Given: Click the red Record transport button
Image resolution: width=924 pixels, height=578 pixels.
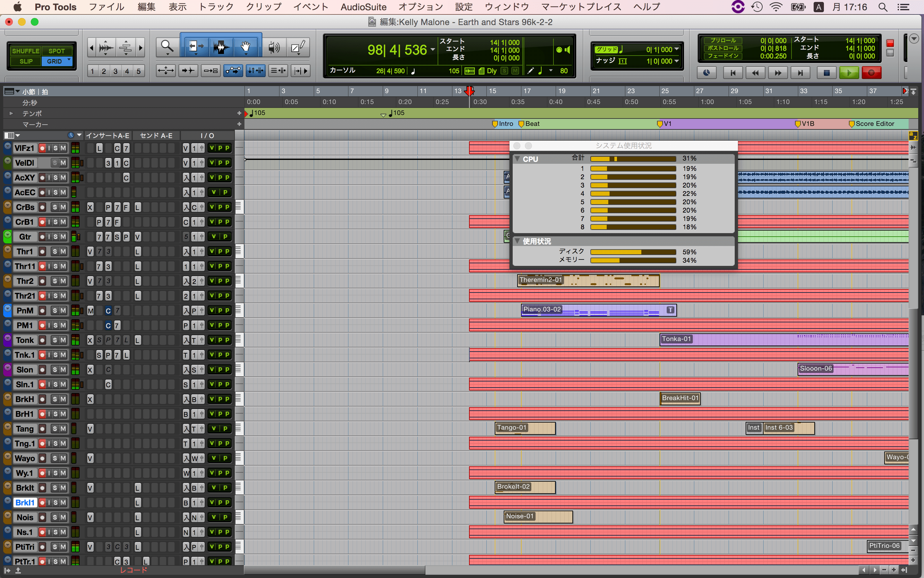Looking at the screenshot, I should tap(871, 73).
